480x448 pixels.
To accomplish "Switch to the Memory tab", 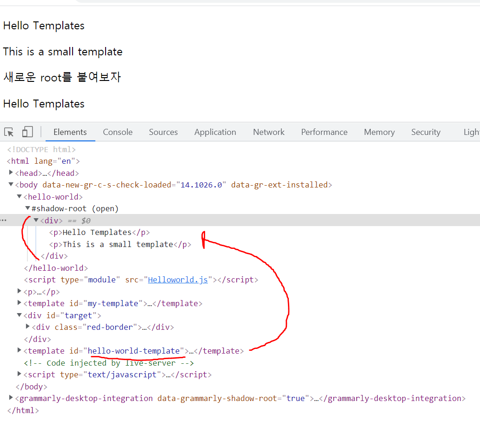I will 379,132.
